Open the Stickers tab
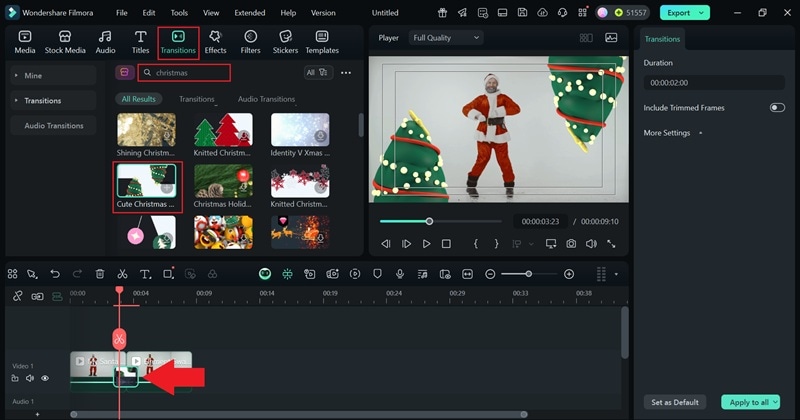The height and width of the screenshot is (420, 800). 285,42
